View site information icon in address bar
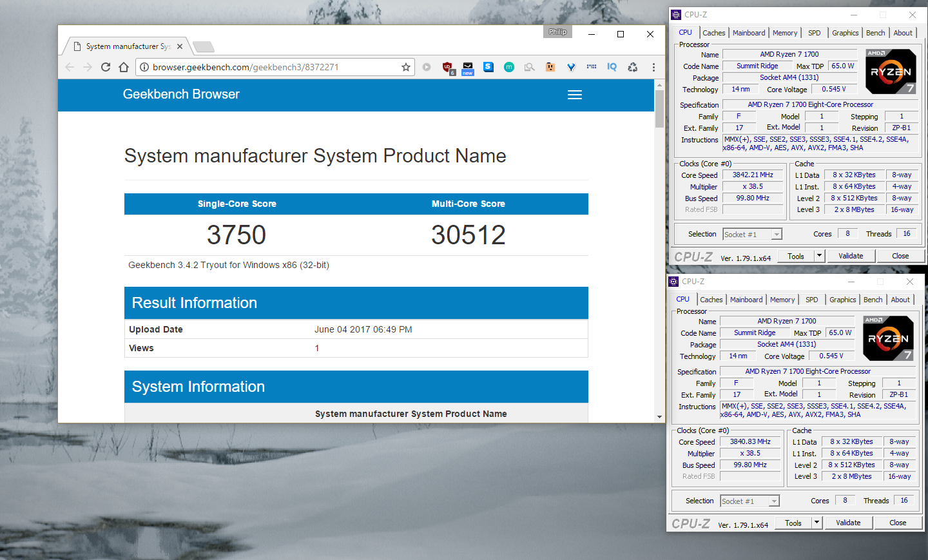Image resolution: width=928 pixels, height=560 pixels. coord(144,67)
